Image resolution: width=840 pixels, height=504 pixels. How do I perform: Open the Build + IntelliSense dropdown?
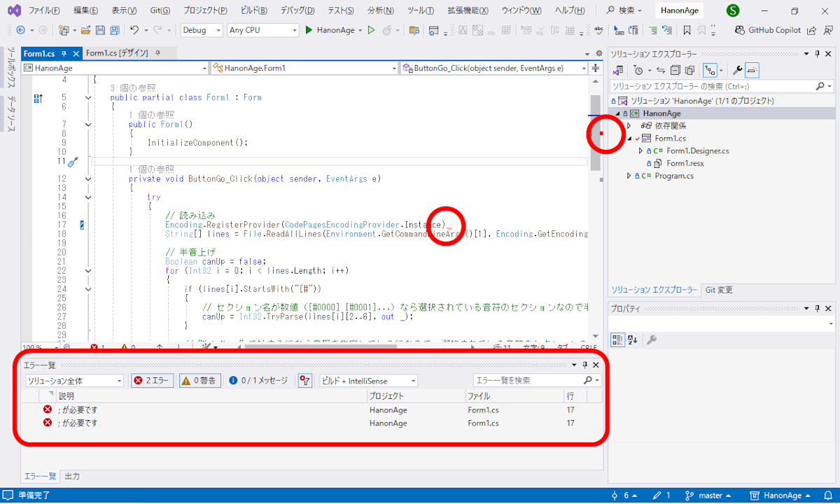pos(368,381)
